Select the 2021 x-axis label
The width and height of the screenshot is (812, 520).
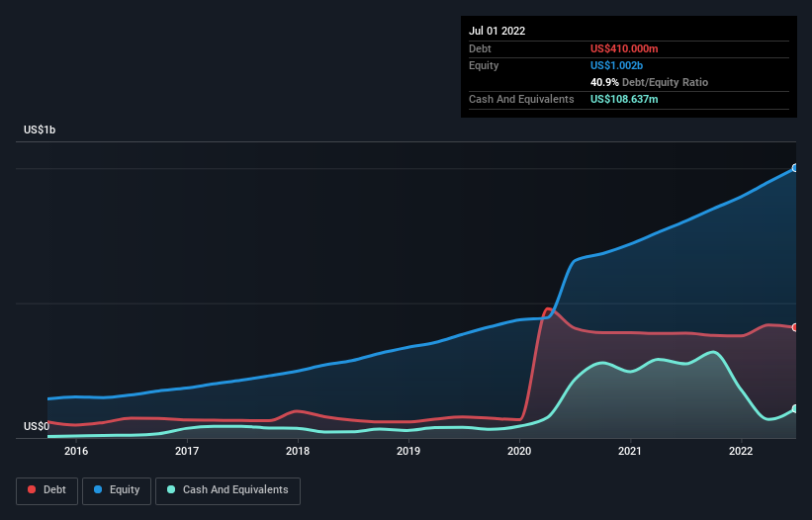(630, 451)
